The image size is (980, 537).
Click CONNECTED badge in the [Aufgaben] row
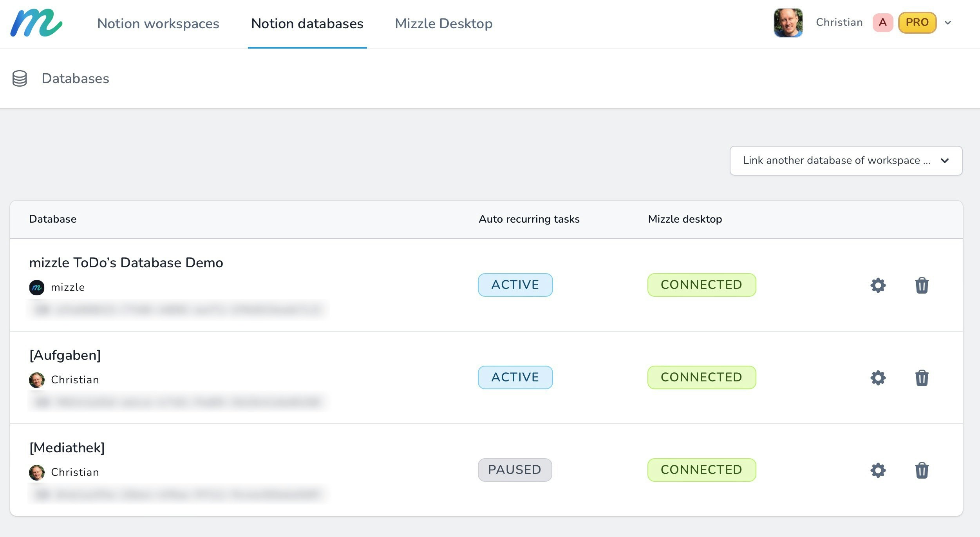[702, 377]
